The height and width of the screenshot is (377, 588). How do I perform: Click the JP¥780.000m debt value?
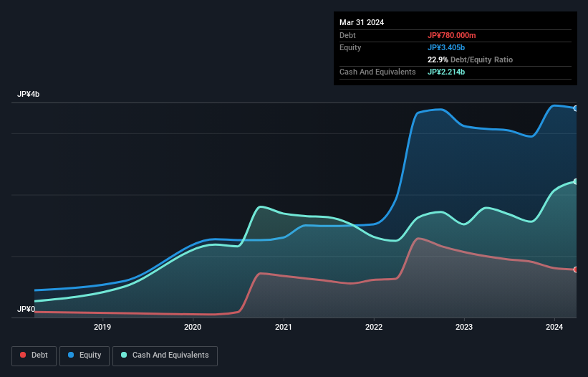[451, 35]
